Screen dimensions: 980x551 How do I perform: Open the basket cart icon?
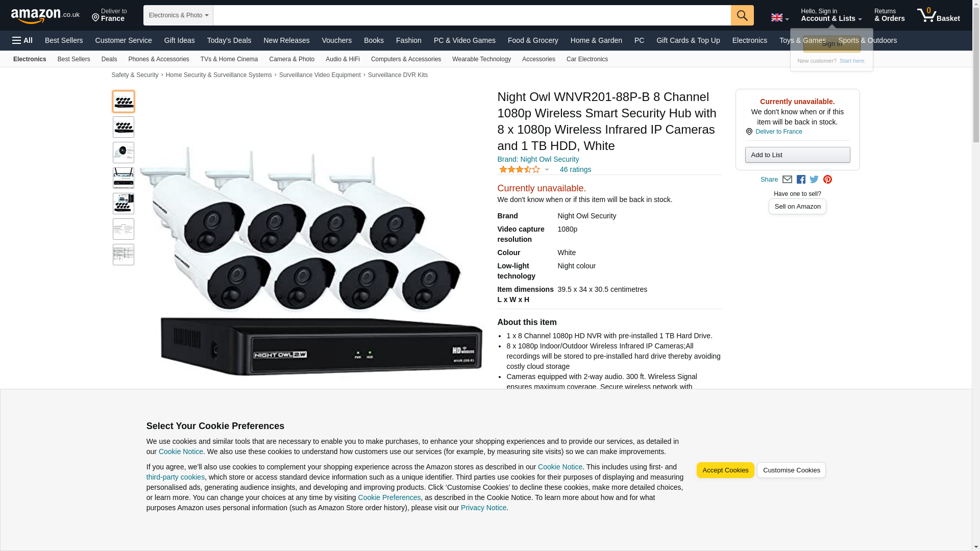(x=938, y=15)
